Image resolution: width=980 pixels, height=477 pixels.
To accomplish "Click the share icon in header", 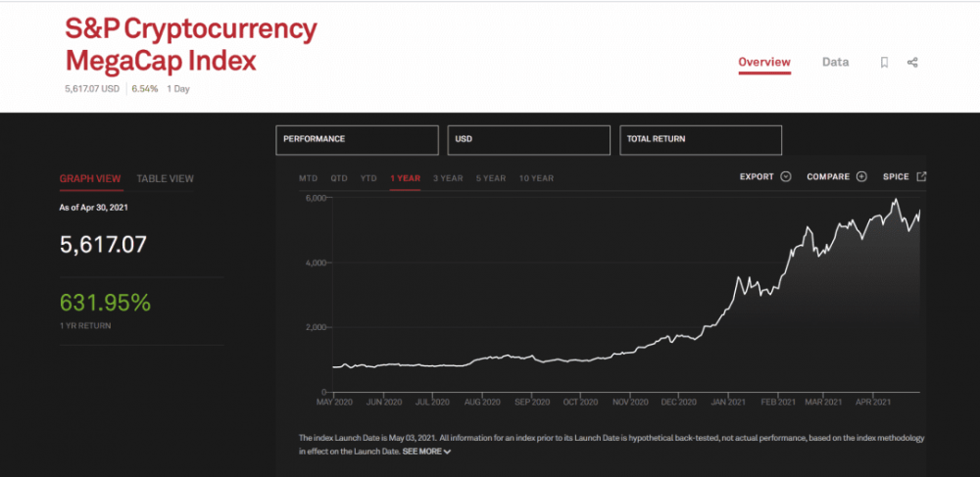I will pyautogui.click(x=912, y=62).
